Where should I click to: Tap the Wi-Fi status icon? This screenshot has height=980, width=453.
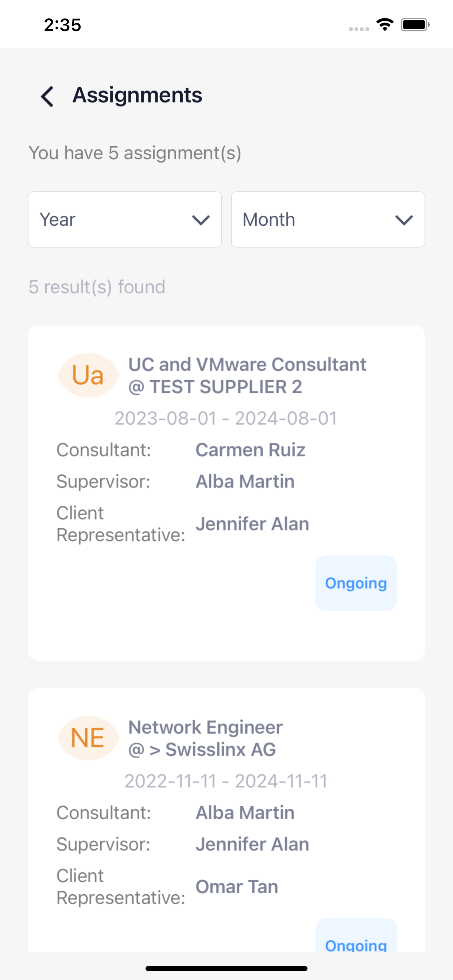tap(385, 25)
